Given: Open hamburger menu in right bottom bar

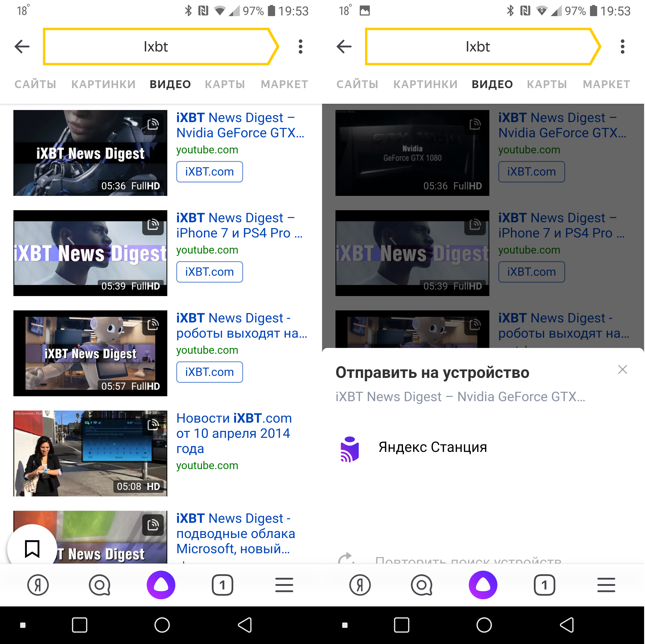Looking at the screenshot, I should pyautogui.click(x=606, y=585).
